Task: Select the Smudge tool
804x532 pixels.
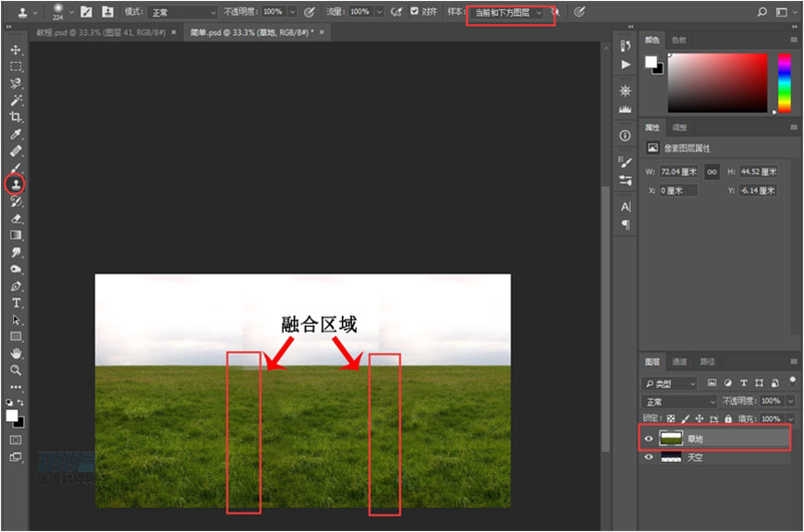Action: pos(16,252)
